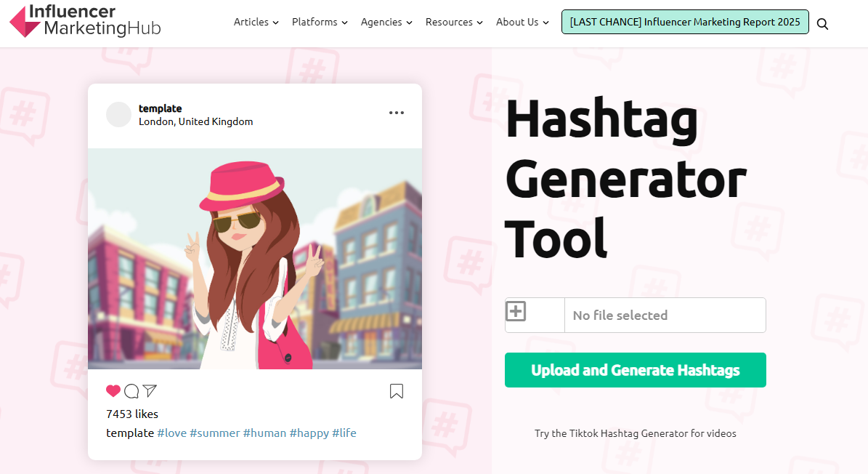Click the #life hashtag
The height and width of the screenshot is (474, 868).
tap(344, 433)
